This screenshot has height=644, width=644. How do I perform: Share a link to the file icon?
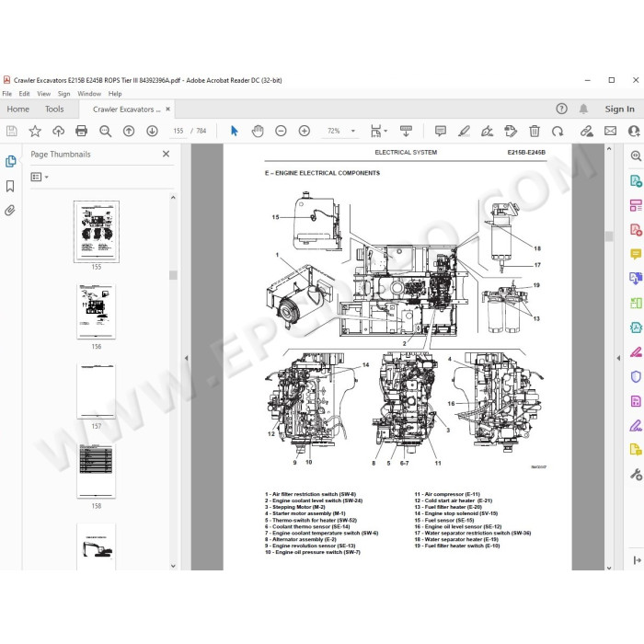coord(587,131)
